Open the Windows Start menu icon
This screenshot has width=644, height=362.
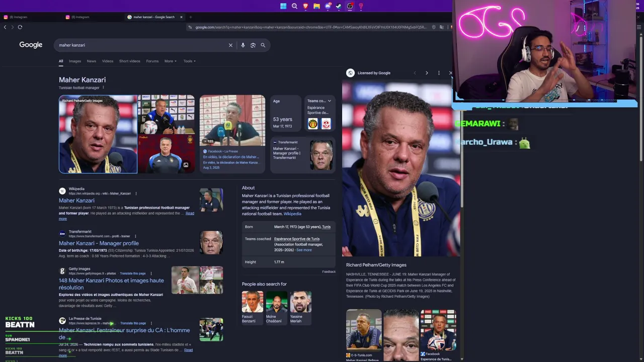[x=283, y=6]
